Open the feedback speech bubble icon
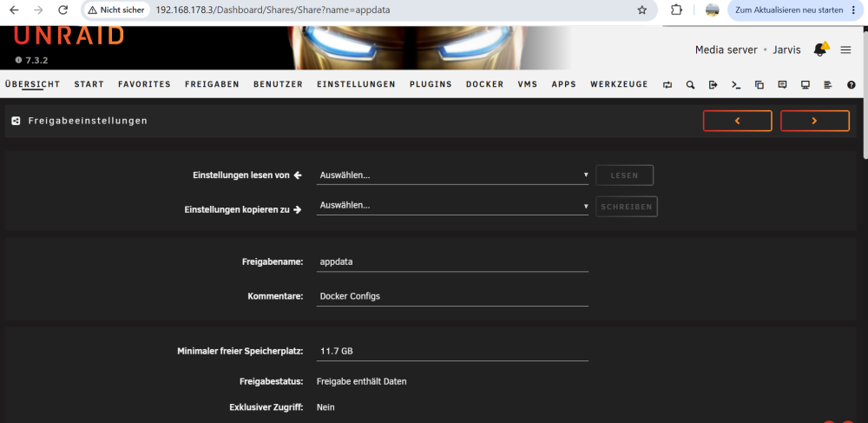868x423 pixels. click(782, 85)
